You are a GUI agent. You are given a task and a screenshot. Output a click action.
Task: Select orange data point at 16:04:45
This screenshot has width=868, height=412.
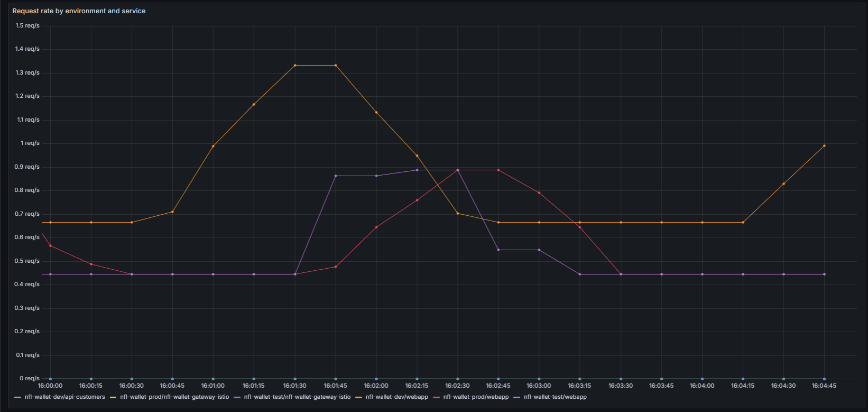point(824,146)
